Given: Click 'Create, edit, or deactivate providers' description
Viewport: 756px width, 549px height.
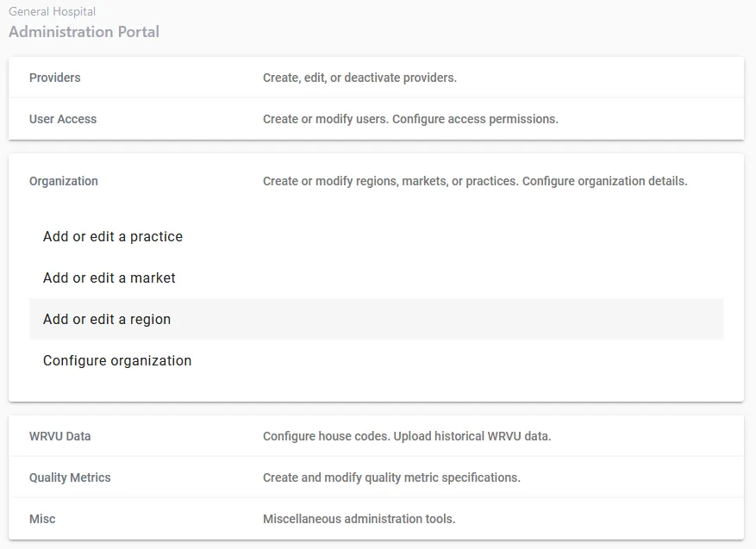Looking at the screenshot, I should [359, 78].
